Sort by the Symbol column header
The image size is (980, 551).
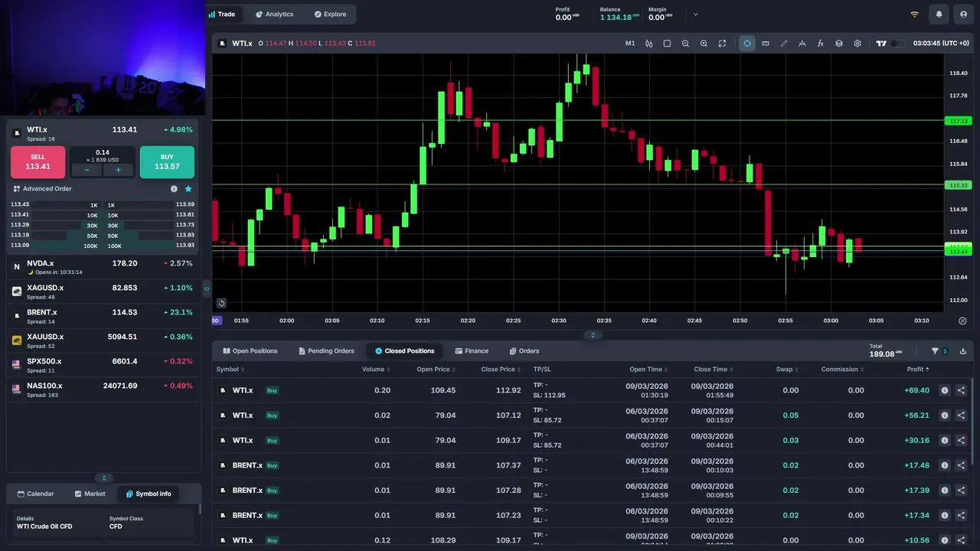(230, 370)
